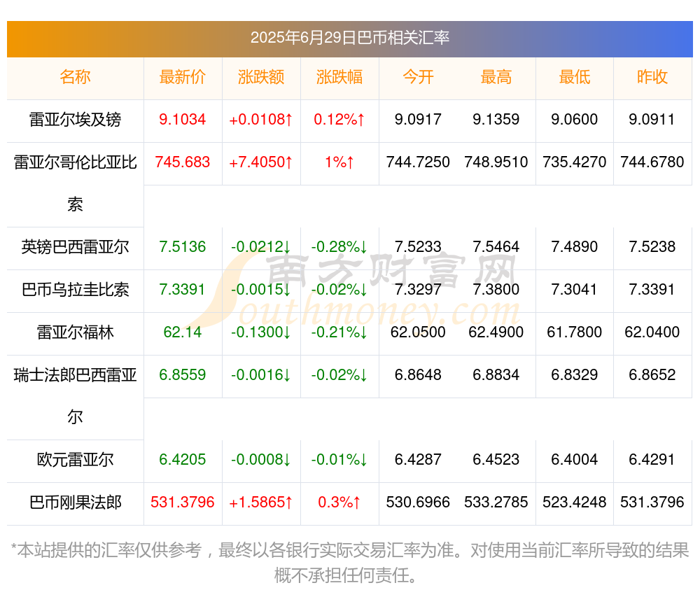The width and height of the screenshot is (700, 597).
Task: Click previous close 6.8652
Action: [x=652, y=375]
